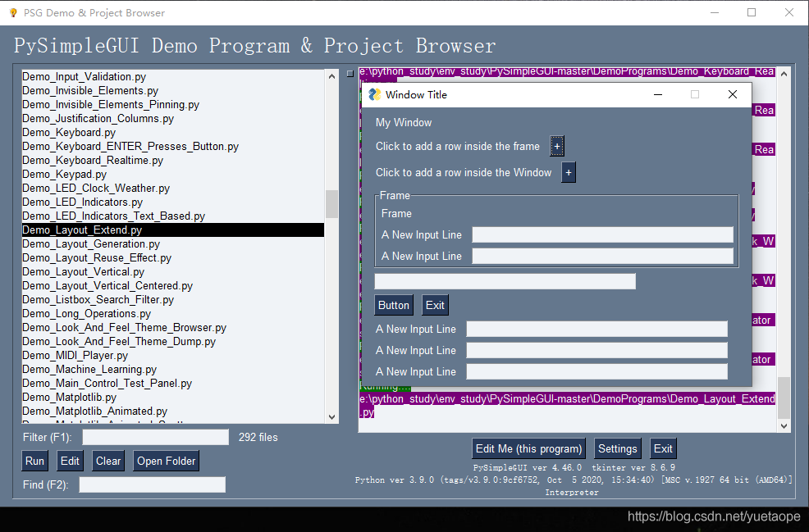Click Edit Me (this program) button
This screenshot has width=809, height=532.
tap(528, 448)
